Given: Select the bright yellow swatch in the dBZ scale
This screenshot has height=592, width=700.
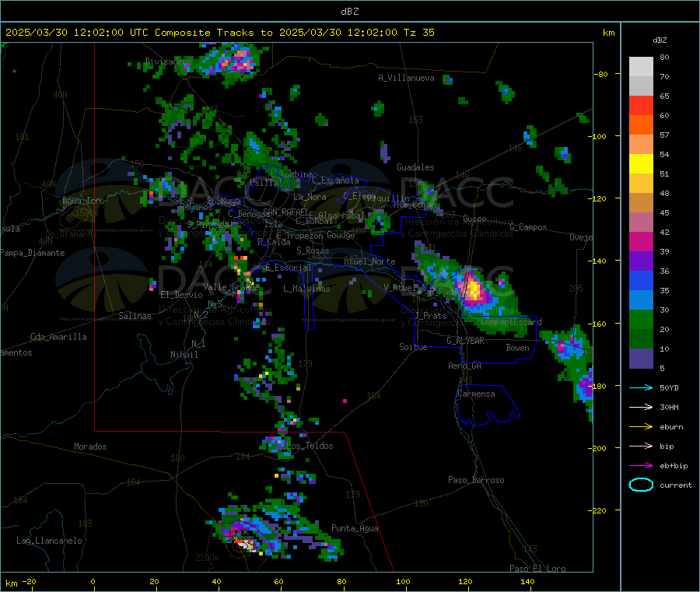Looking at the screenshot, I should click(x=641, y=164).
